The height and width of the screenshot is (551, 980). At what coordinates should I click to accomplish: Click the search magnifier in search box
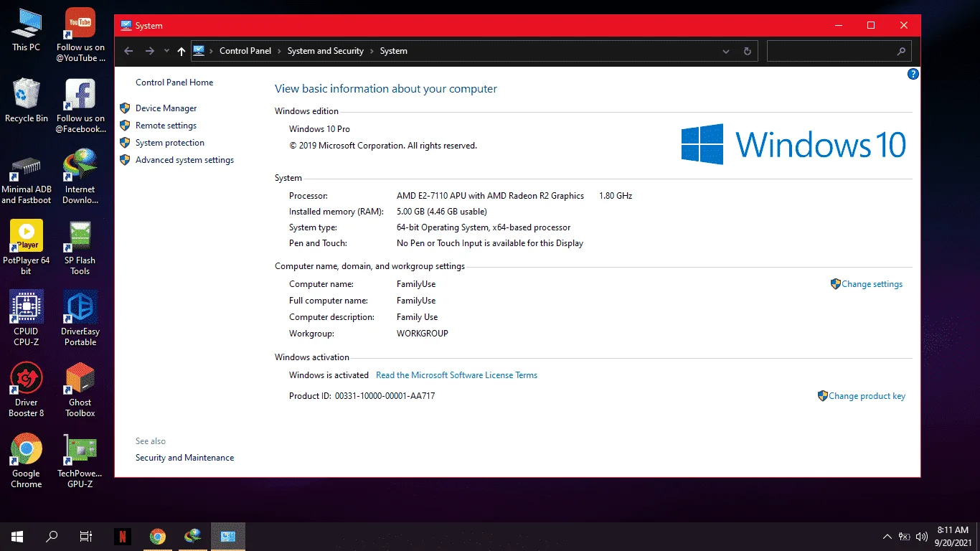click(901, 52)
